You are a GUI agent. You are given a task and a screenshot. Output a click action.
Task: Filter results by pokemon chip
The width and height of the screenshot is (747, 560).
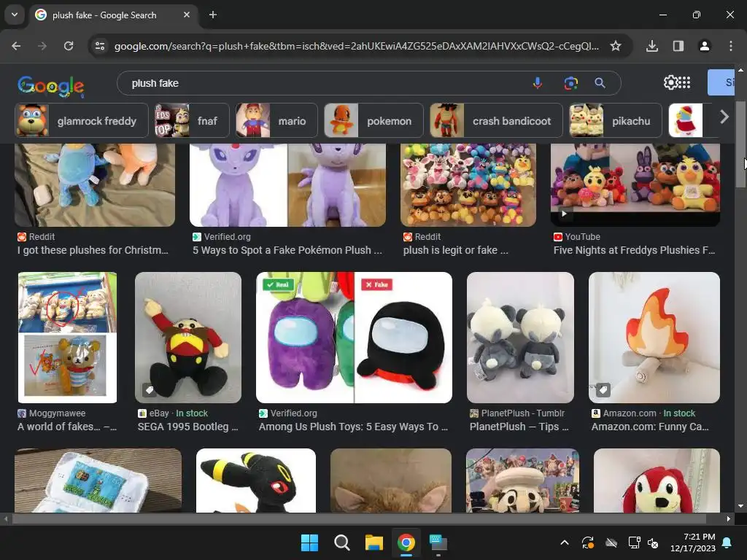373,121
